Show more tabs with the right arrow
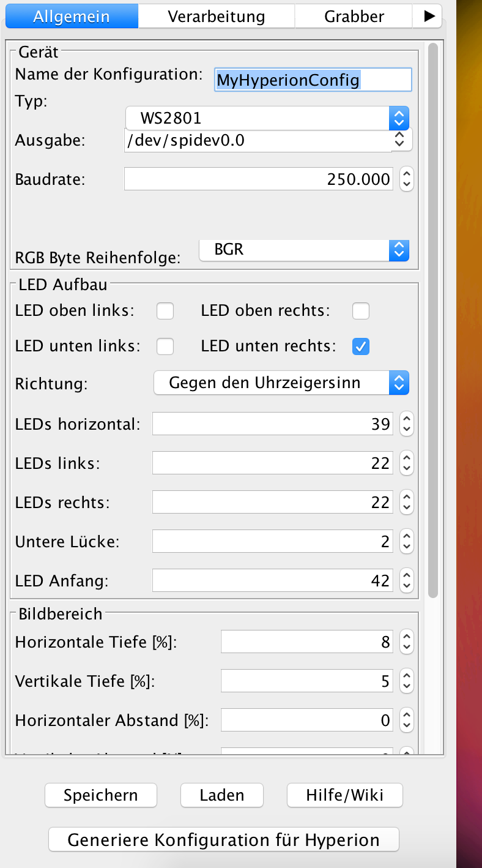The width and height of the screenshot is (482, 868). point(428,17)
